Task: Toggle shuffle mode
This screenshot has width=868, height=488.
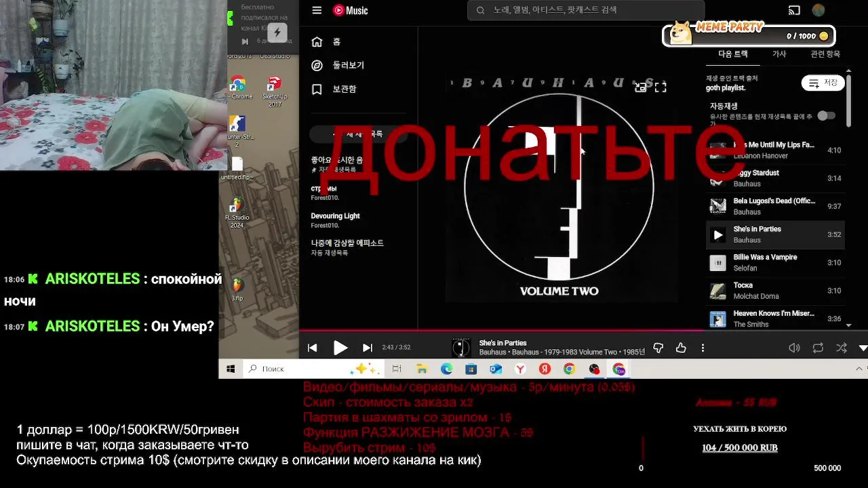Action: (842, 348)
